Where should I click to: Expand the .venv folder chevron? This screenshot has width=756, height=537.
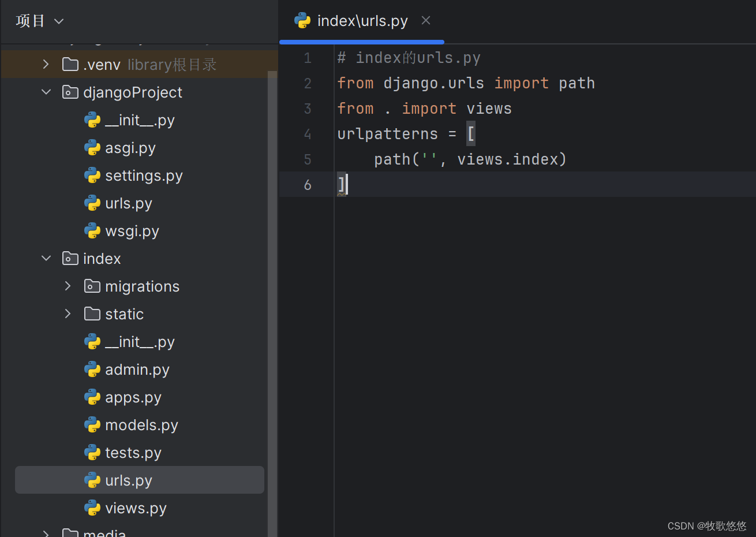pos(46,64)
